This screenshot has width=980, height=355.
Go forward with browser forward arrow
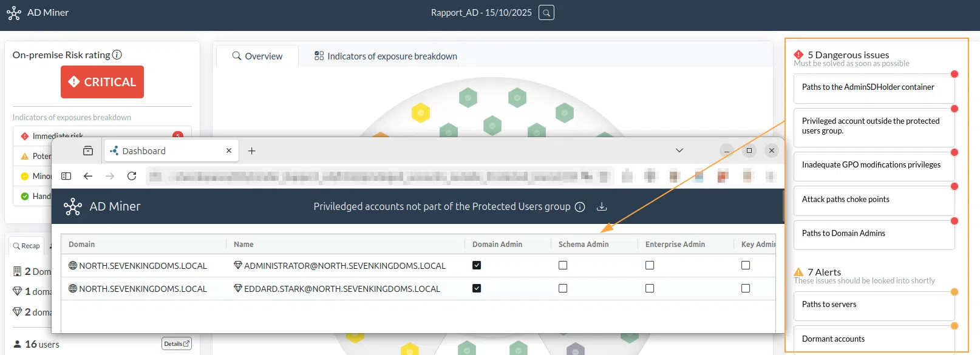[110, 176]
